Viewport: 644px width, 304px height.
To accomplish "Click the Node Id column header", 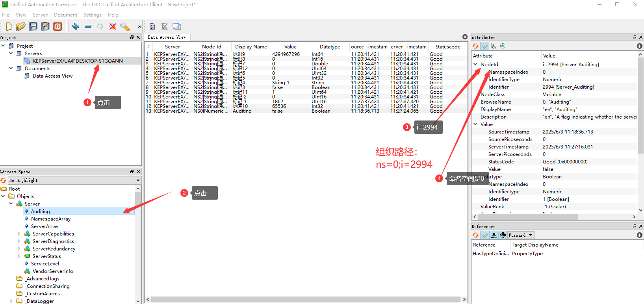I will (212, 46).
